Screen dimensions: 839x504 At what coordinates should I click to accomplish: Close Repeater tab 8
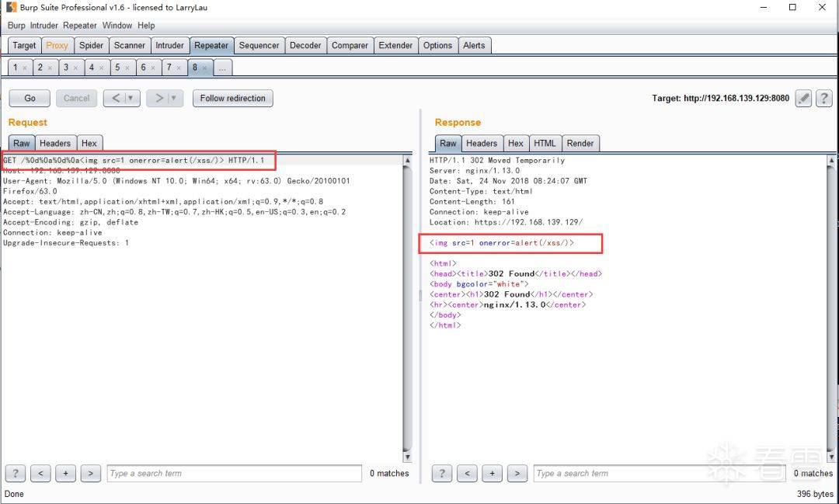[x=204, y=68]
